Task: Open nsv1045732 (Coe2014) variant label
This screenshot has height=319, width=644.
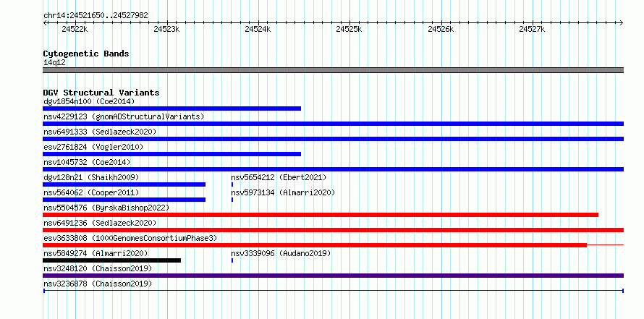Action: (x=87, y=162)
